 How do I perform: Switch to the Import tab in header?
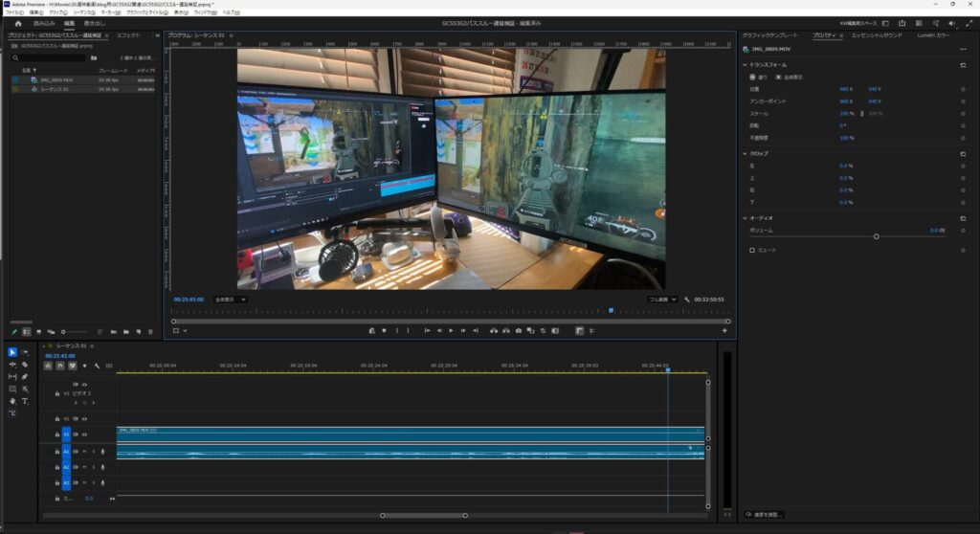pos(44,24)
